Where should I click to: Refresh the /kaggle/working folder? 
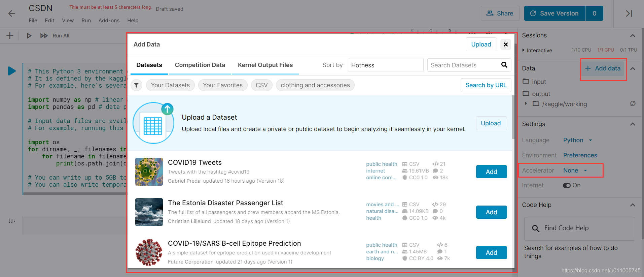click(x=633, y=103)
